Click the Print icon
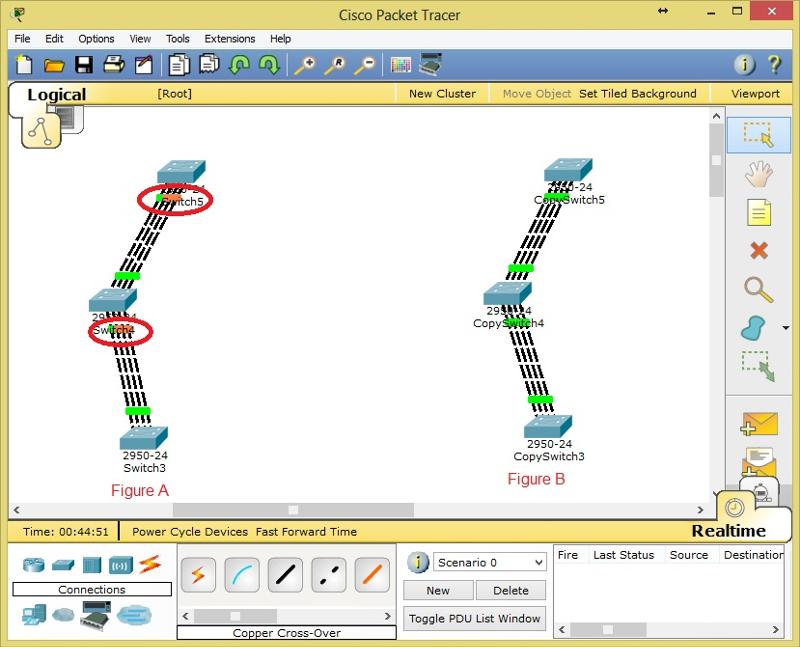800x647 pixels. [x=114, y=65]
